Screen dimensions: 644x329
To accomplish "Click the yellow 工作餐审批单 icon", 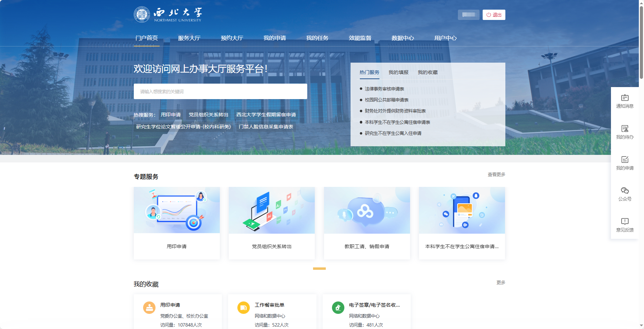I will click(244, 307).
